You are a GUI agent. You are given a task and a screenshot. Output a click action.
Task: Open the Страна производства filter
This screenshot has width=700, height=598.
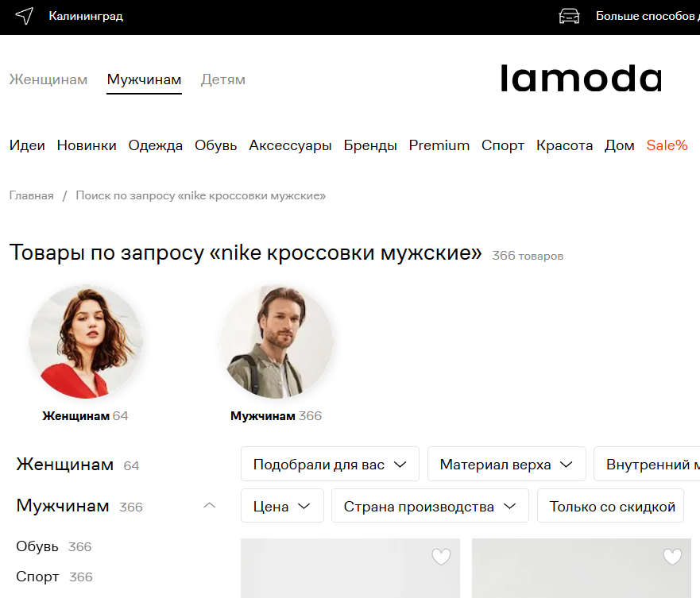[x=430, y=506]
